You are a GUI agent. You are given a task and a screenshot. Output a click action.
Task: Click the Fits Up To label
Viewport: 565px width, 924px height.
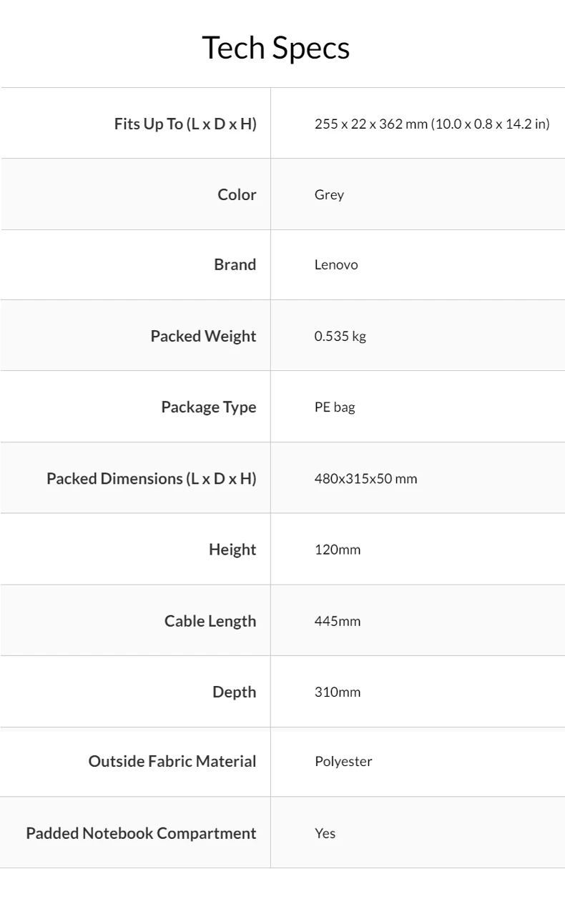point(185,124)
